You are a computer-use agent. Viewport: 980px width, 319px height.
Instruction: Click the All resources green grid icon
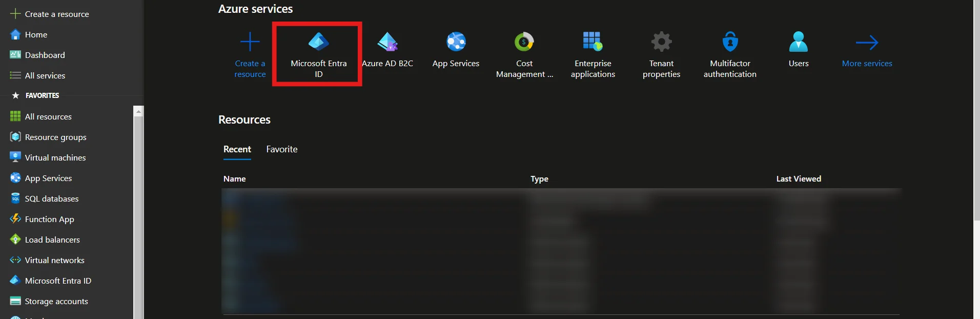tap(15, 116)
